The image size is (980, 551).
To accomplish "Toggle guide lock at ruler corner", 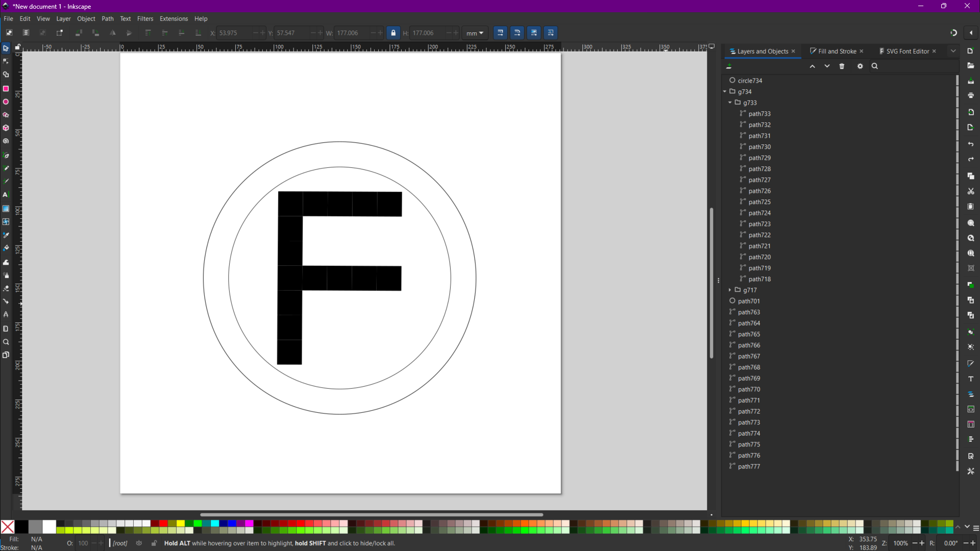I will 18,47.
